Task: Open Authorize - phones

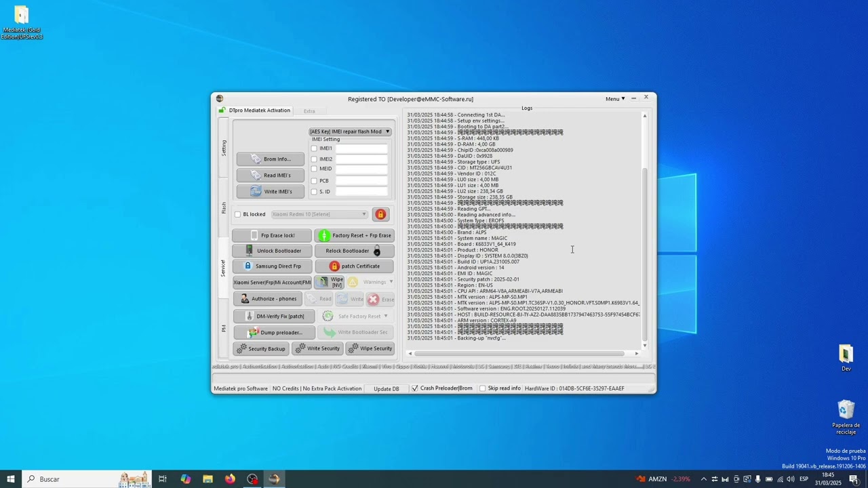Action: coord(268,299)
